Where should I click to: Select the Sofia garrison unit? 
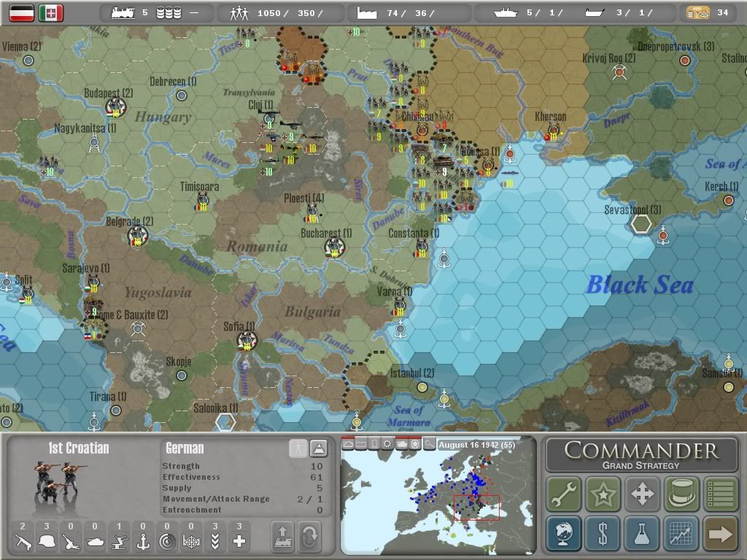coord(247,341)
